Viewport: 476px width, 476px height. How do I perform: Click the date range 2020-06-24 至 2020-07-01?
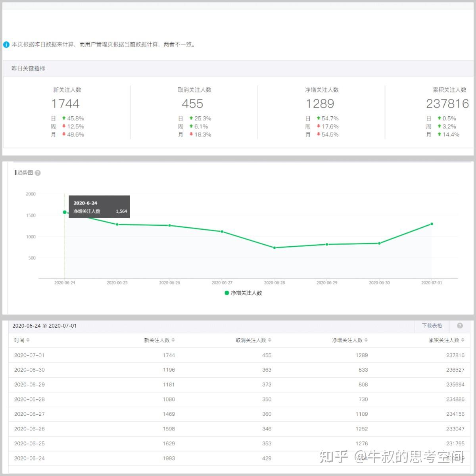click(x=44, y=326)
